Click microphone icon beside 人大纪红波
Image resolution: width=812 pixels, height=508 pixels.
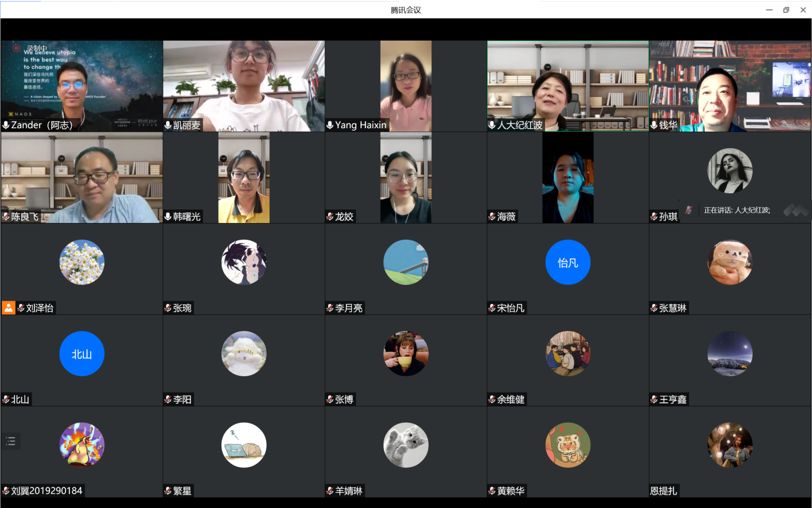tap(492, 125)
